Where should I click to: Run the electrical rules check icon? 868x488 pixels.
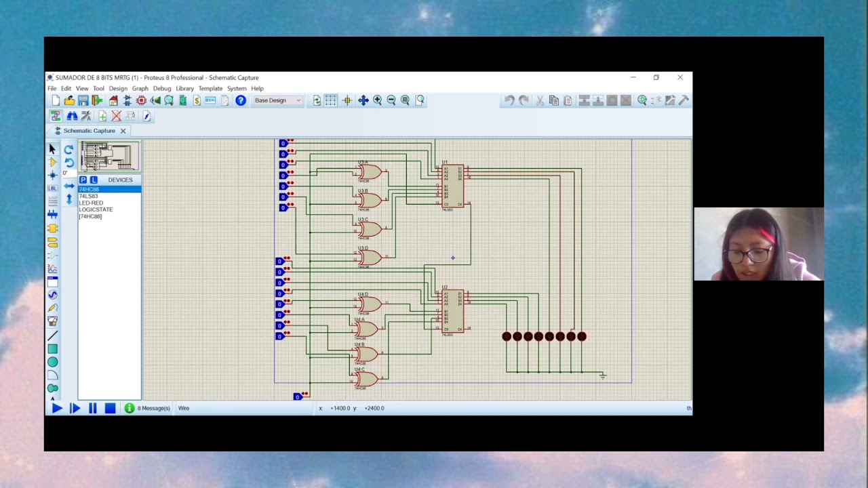click(x=146, y=116)
